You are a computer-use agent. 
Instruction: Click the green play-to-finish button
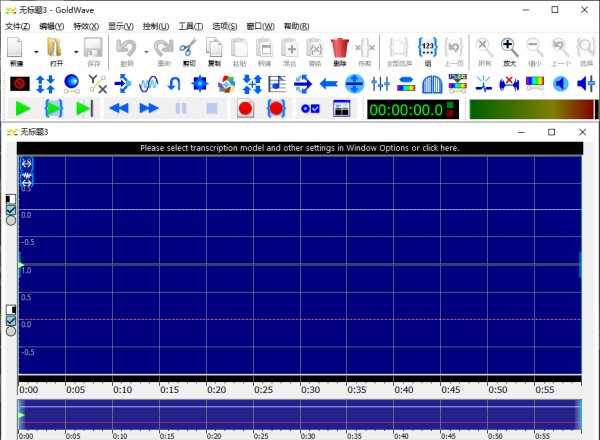pyautogui.click(x=85, y=109)
